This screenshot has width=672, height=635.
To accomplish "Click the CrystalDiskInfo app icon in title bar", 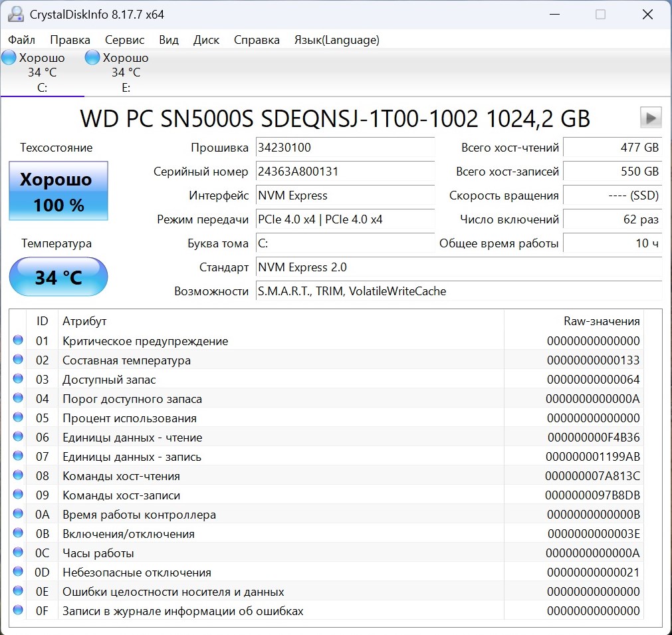I will point(16,15).
